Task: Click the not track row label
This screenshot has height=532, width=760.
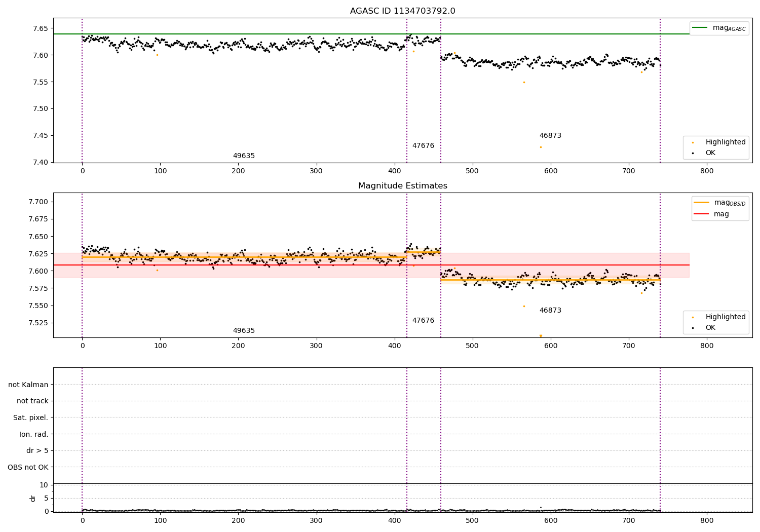Action: coord(32,401)
